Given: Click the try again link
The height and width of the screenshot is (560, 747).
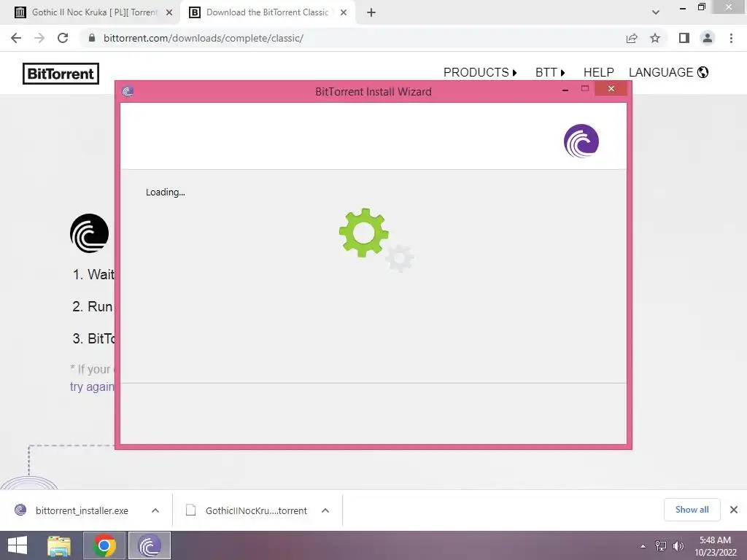Looking at the screenshot, I should coord(92,386).
